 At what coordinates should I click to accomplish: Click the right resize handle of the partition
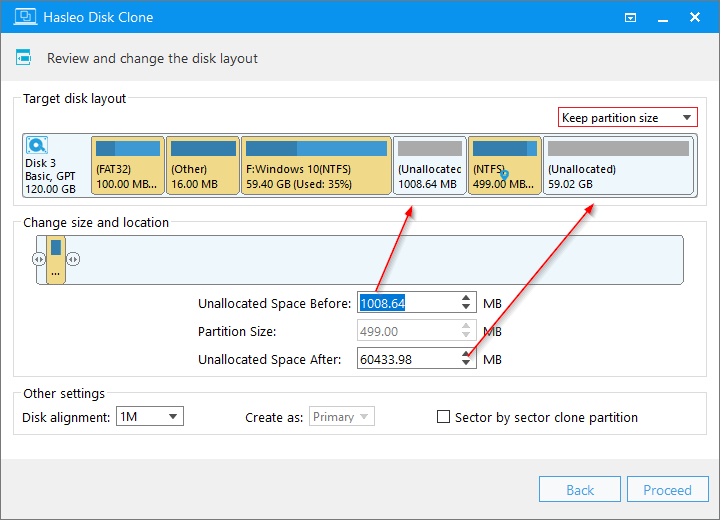click(x=73, y=260)
